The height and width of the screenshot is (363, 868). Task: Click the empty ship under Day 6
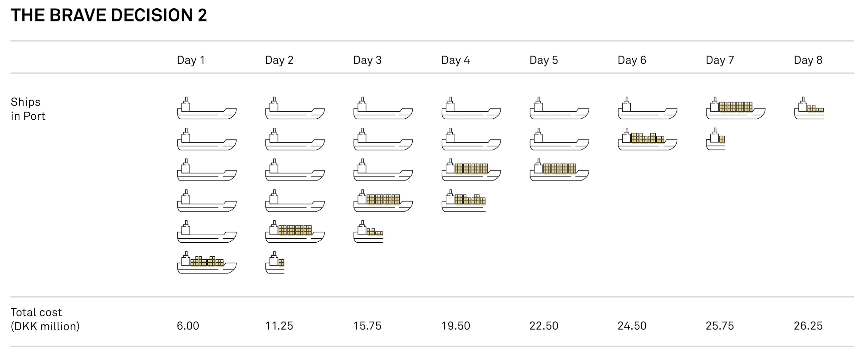[x=647, y=109]
